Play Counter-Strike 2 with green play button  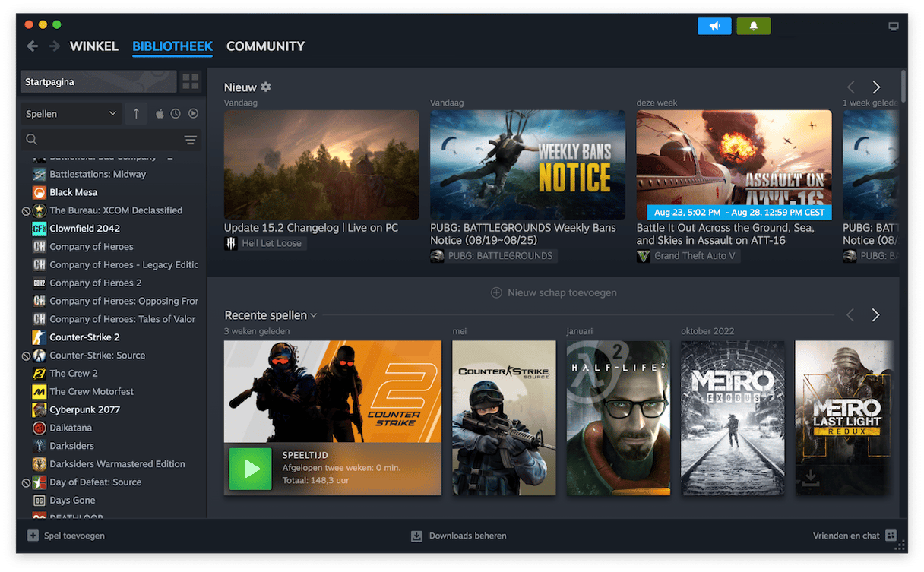coord(250,469)
